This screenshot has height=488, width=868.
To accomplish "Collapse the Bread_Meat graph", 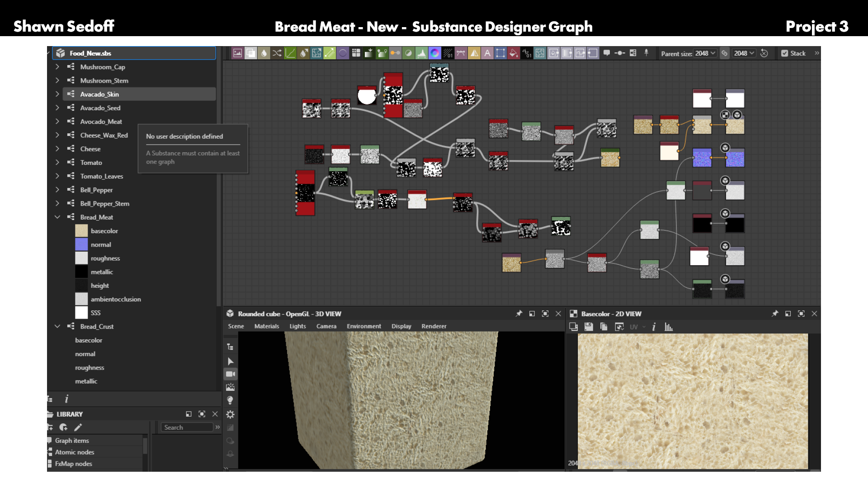I will 57,217.
